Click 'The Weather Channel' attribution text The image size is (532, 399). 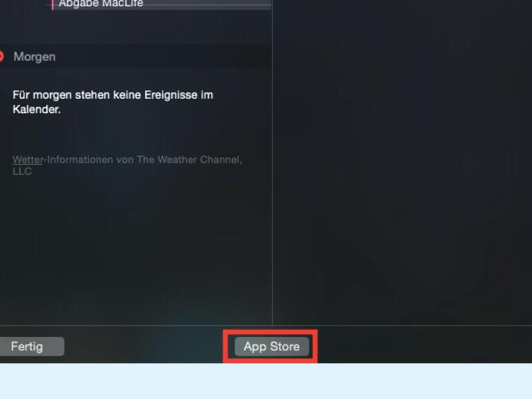tap(189, 159)
